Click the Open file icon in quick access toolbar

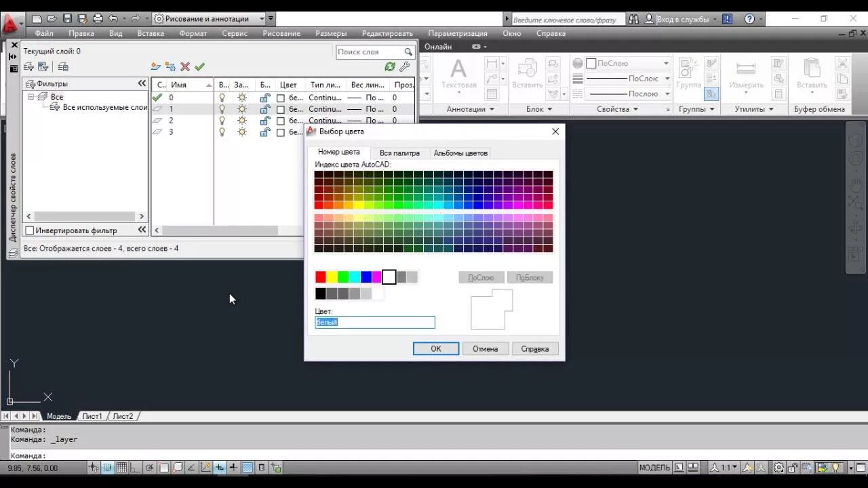[52, 19]
